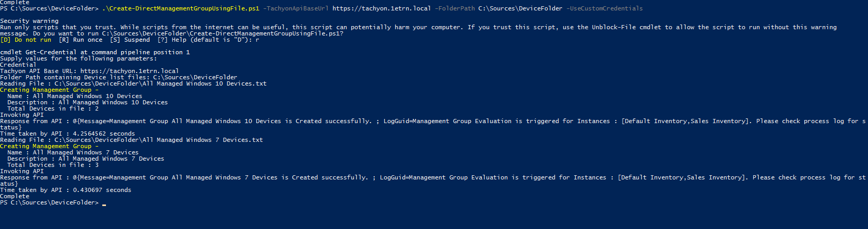The width and height of the screenshot is (868, 229).
Task: Click the [?] Help option text
Action: [172, 40]
